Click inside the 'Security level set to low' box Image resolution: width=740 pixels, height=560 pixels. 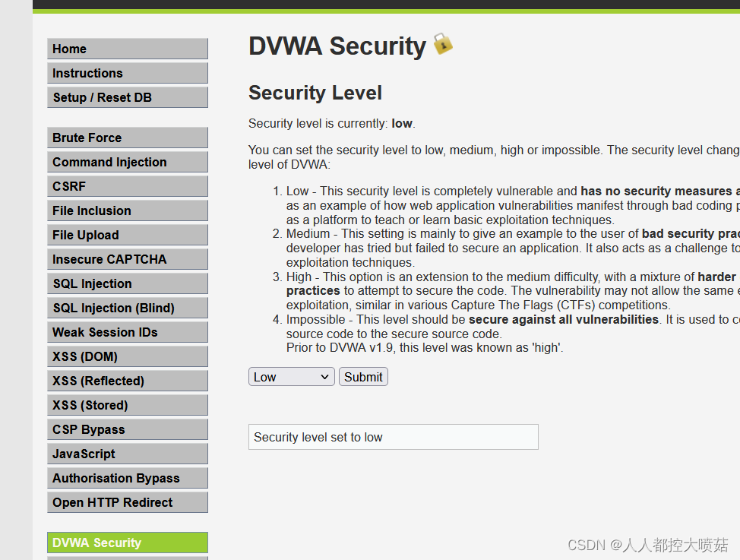pyautogui.click(x=393, y=437)
